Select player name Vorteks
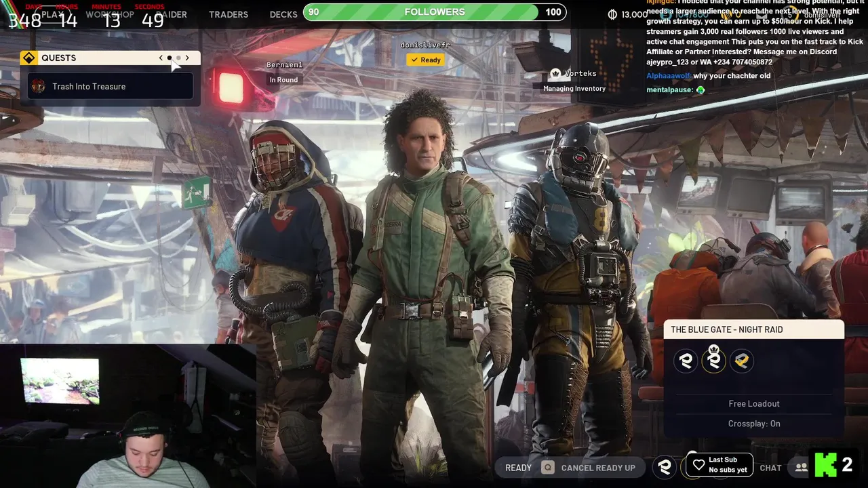868x488 pixels. [x=581, y=73]
